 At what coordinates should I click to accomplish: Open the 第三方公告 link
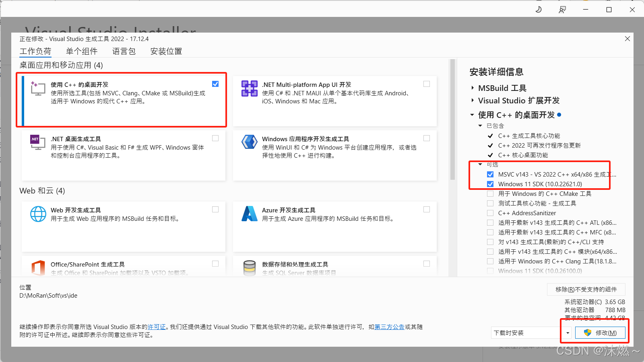390,327
